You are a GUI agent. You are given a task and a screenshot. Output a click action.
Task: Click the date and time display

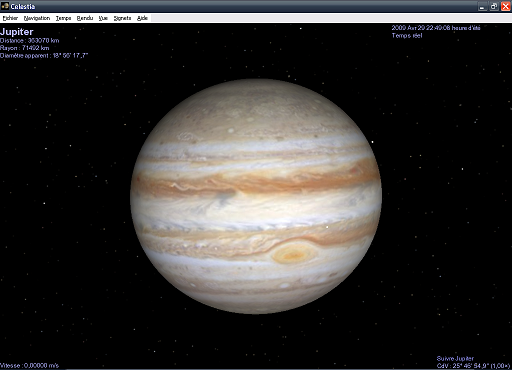[436, 28]
